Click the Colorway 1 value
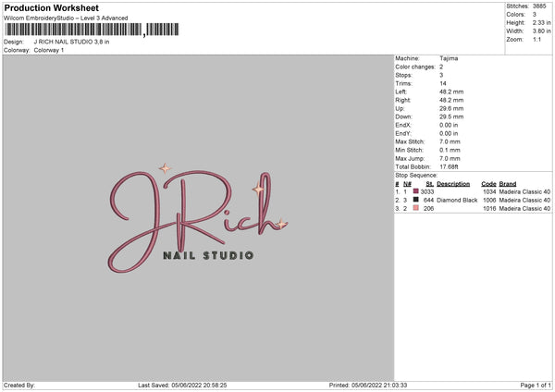The width and height of the screenshot is (555, 392). click(x=49, y=50)
